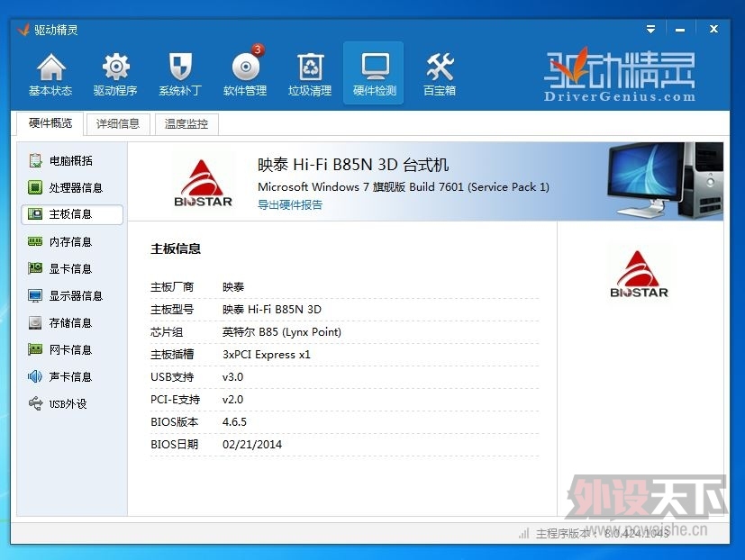Click the 内存信息 RAM icon
745x560 pixels.
(x=35, y=242)
